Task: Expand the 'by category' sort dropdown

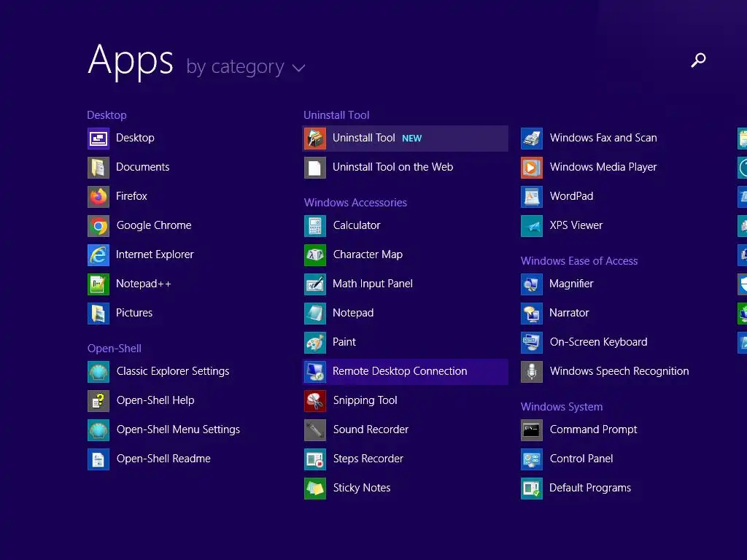Action: tap(245, 66)
